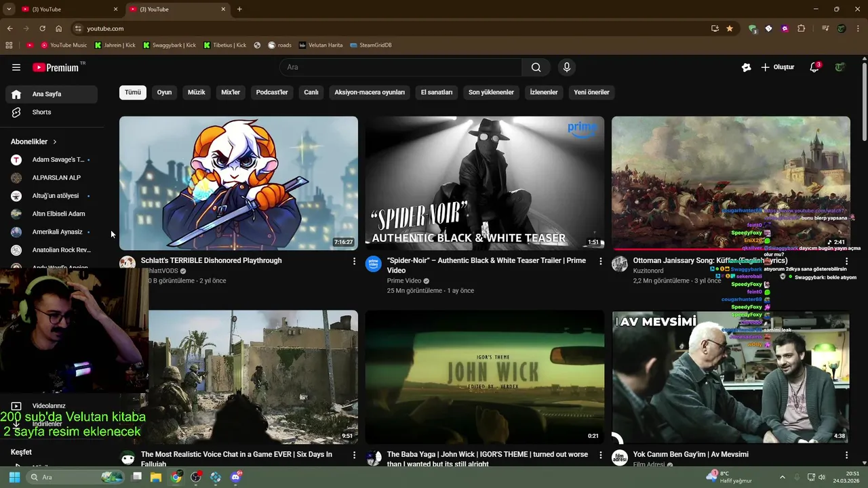Open the Chrome apps grid icon
868x488 pixels.
9,45
